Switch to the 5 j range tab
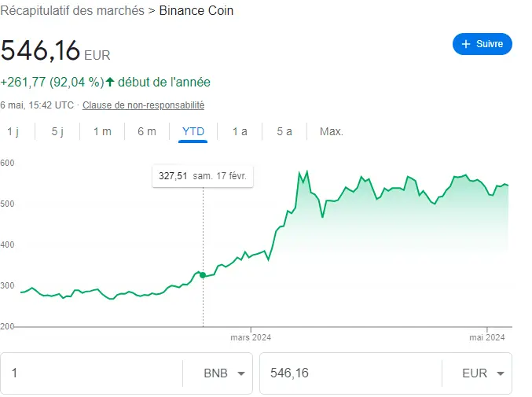The height and width of the screenshot is (397, 532). pyautogui.click(x=57, y=131)
